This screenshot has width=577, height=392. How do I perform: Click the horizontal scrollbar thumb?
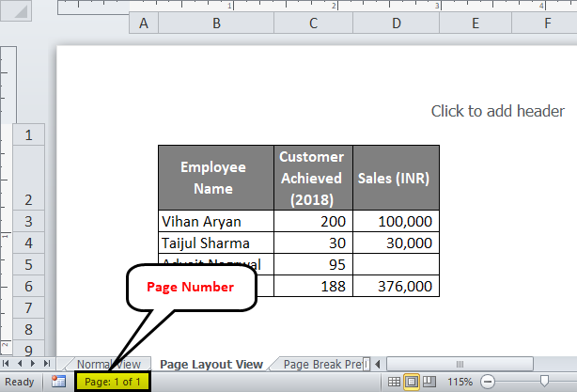[460, 364]
